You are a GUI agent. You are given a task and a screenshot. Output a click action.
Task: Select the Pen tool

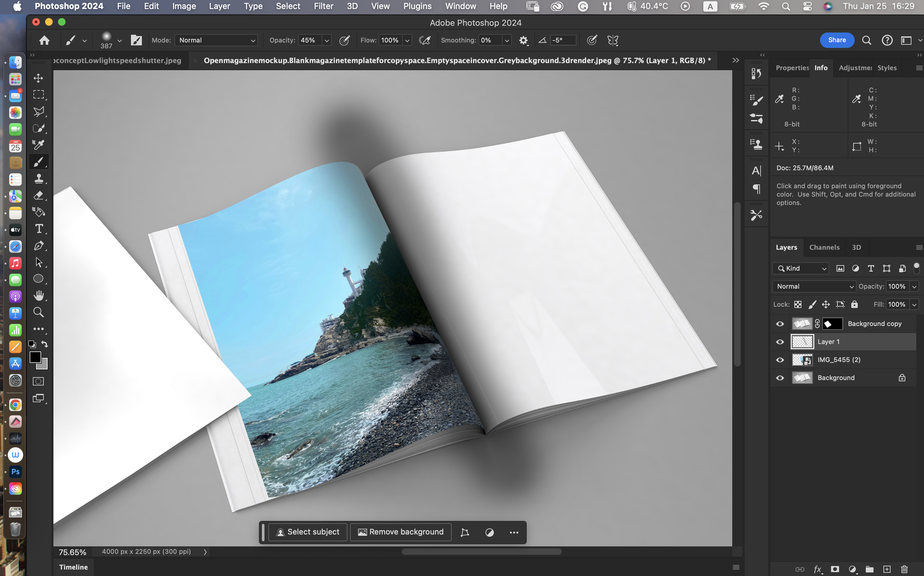[x=39, y=246]
